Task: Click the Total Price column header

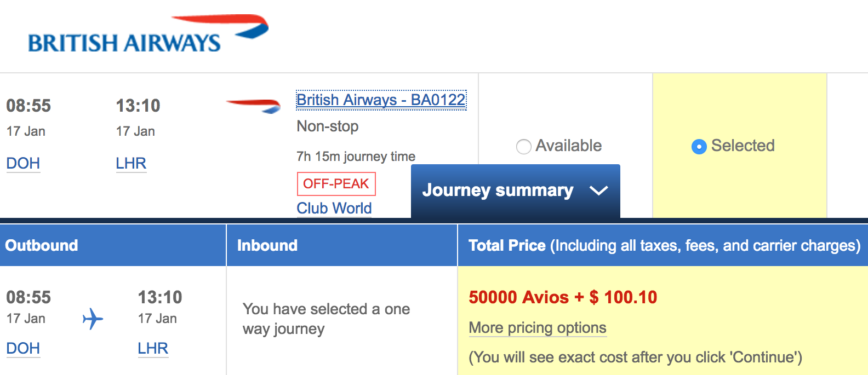Action: point(664,245)
